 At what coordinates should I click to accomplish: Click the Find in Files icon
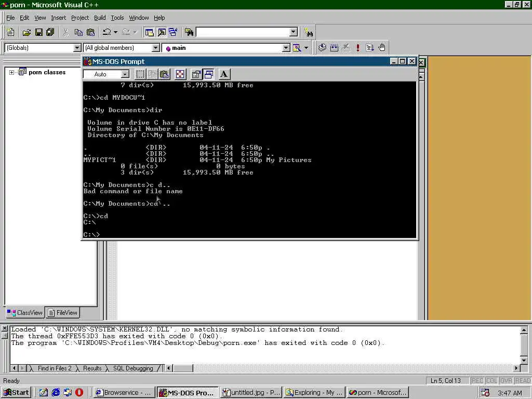(189, 32)
